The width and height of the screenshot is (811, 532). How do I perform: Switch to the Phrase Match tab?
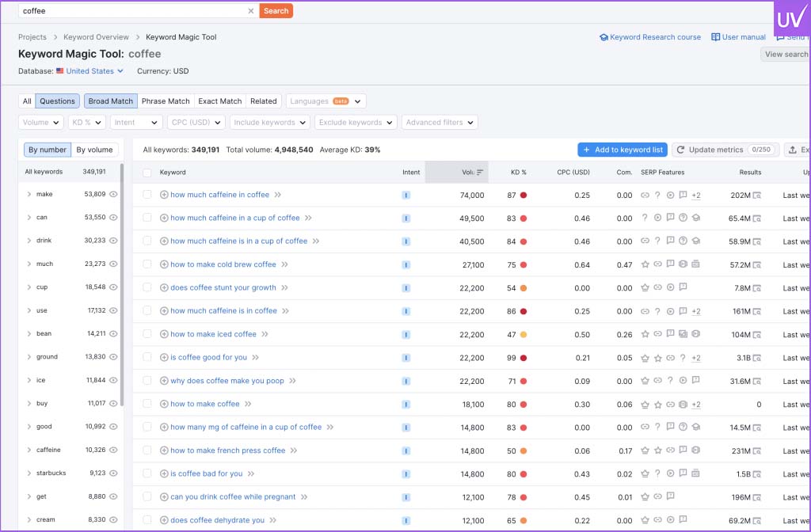(166, 101)
